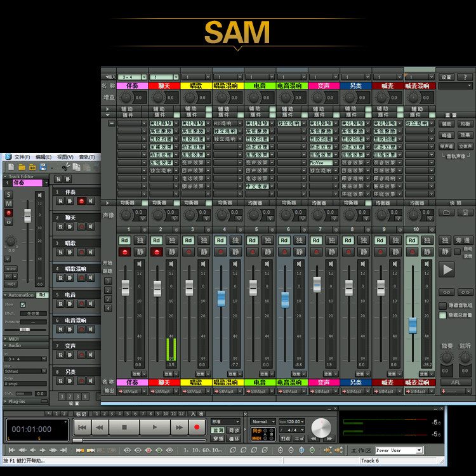Click the Samplitude logo icon in title bar
Viewport: 476px width, 476px height.
tap(8, 157)
